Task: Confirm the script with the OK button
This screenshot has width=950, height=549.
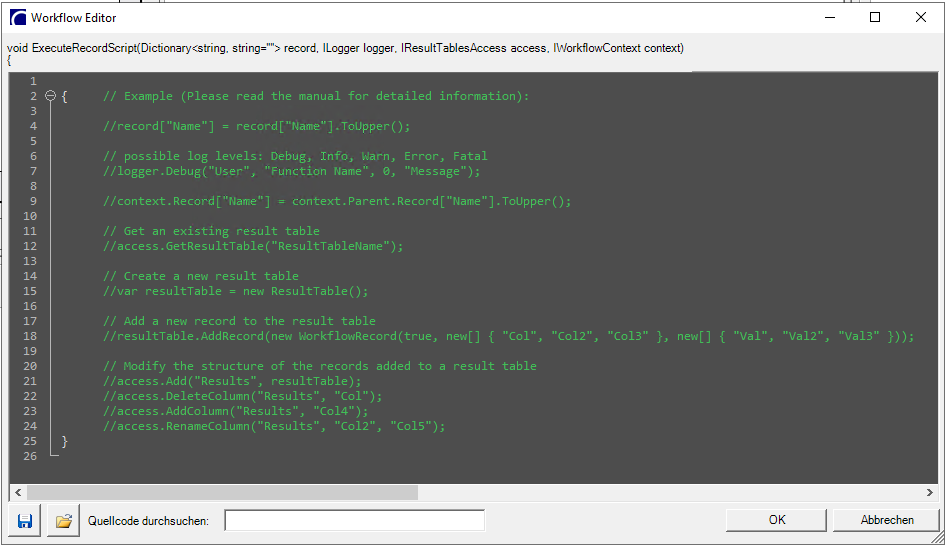Action: tap(777, 520)
